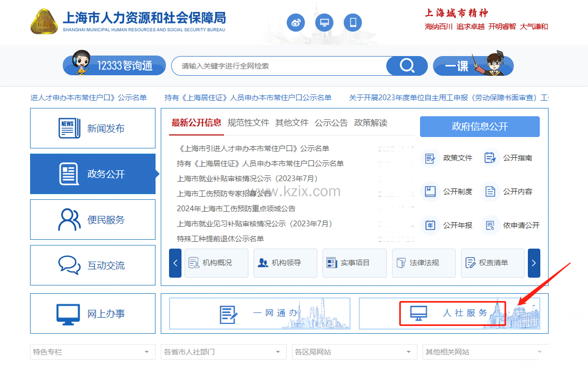Switch to the 规范性文件 tab
This screenshot has width=588, height=382.
248,123
